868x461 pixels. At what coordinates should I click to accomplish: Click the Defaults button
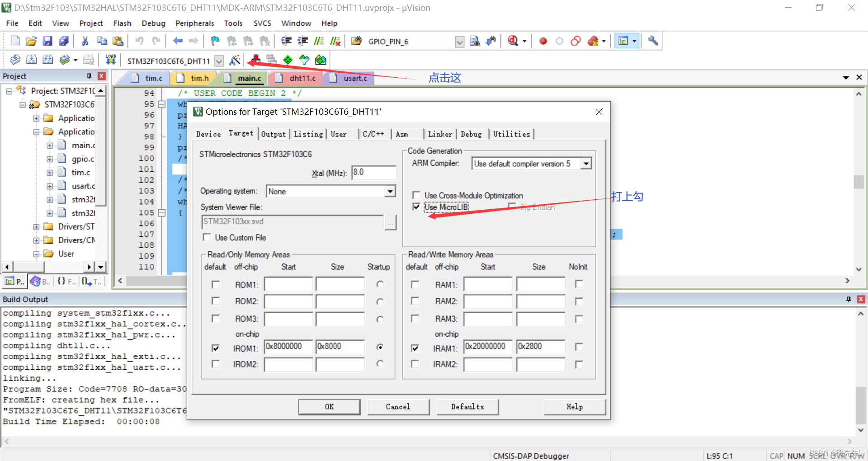click(x=467, y=407)
